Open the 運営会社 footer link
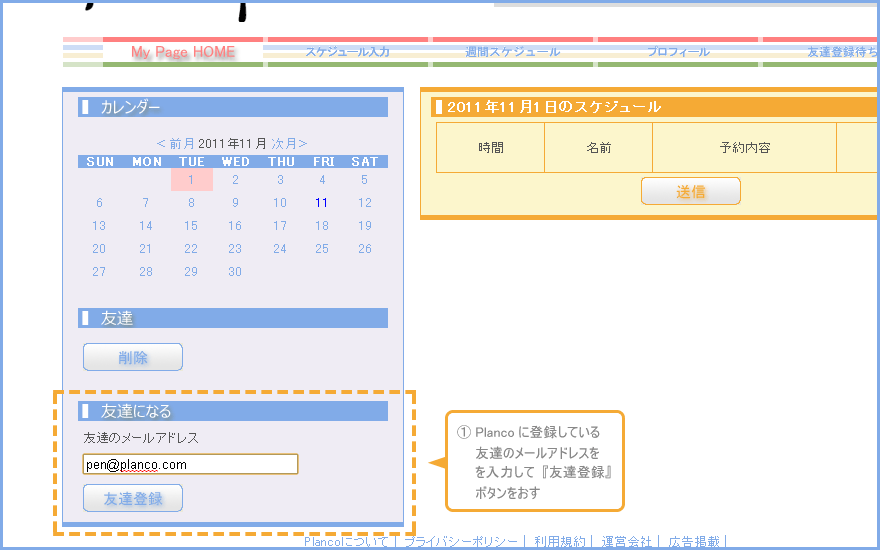This screenshot has height=550, width=880. (627, 542)
